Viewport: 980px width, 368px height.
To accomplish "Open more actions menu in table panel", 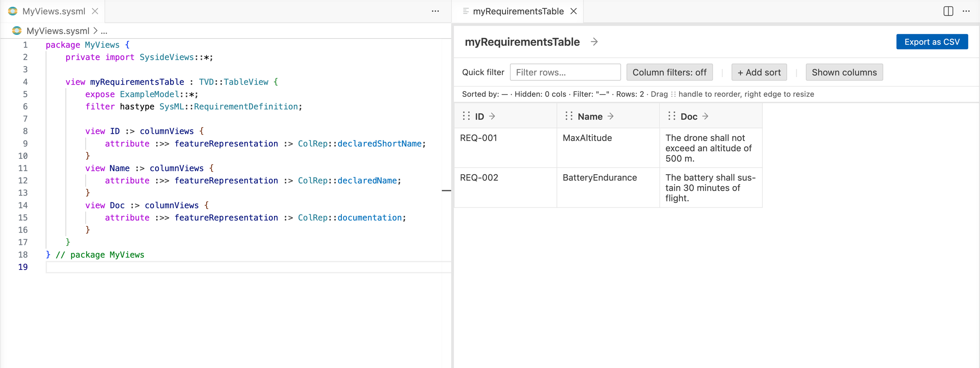I will [x=966, y=11].
